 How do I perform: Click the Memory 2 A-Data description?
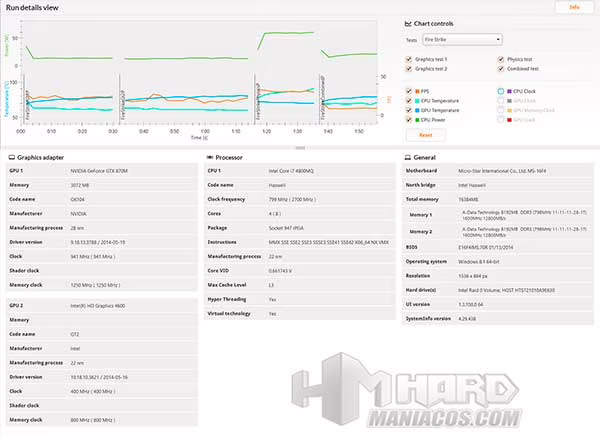coord(524,232)
